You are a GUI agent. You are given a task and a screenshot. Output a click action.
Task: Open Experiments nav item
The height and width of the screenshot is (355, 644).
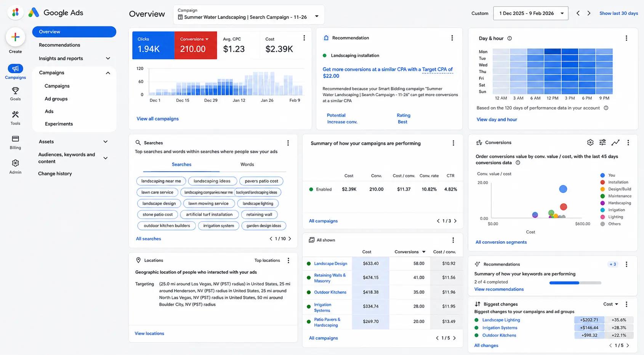point(59,124)
